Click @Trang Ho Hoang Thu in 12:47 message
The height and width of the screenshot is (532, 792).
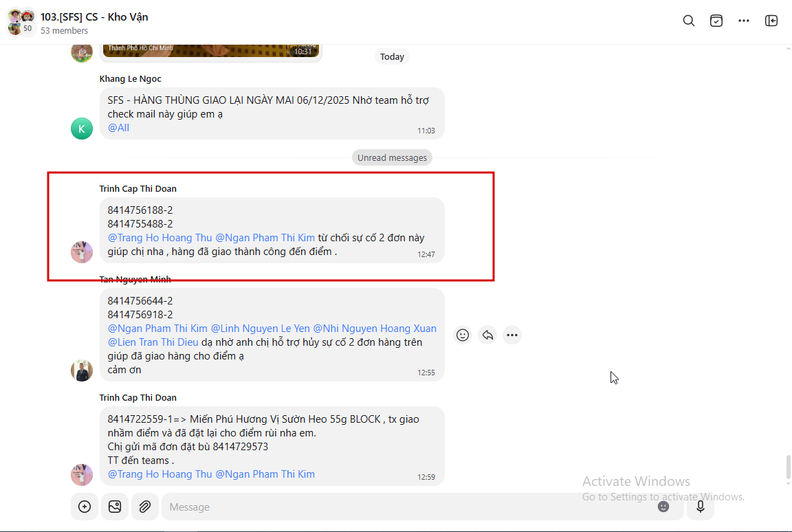(159, 238)
